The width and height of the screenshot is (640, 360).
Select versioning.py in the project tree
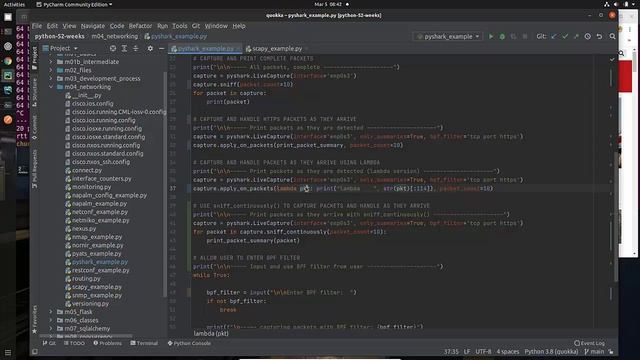90,304
